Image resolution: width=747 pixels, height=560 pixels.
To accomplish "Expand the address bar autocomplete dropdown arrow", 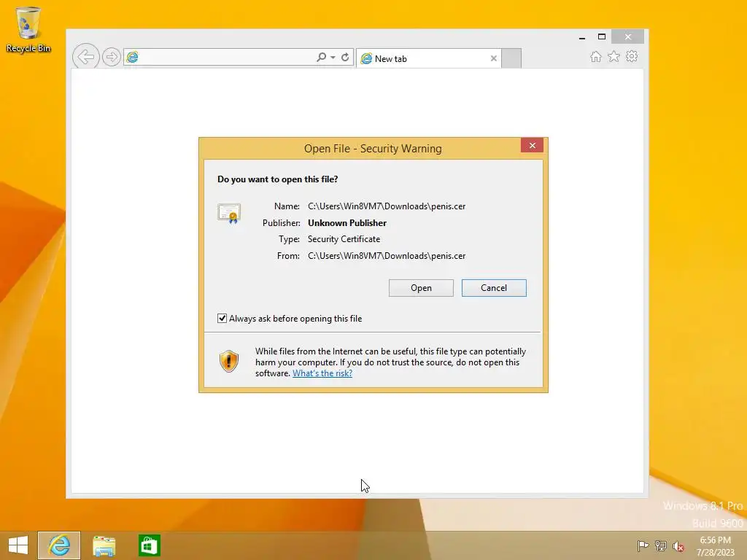I will point(333,57).
